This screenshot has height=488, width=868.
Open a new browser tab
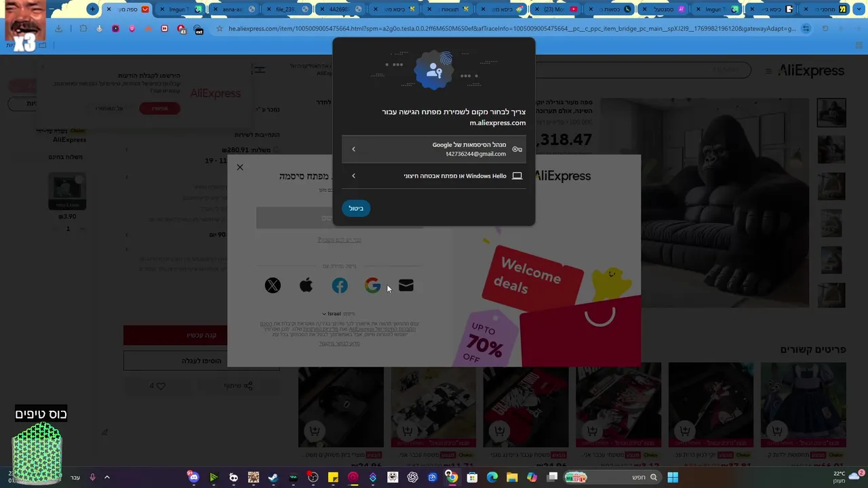tap(92, 9)
